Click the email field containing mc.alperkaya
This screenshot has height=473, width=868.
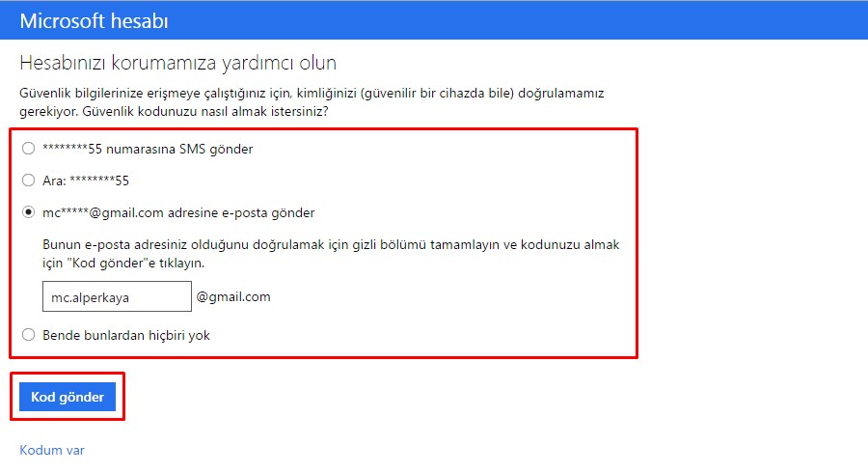[x=117, y=297]
